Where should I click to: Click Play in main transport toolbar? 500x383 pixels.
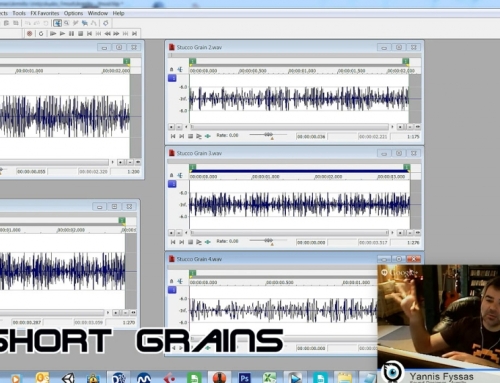click(x=62, y=34)
